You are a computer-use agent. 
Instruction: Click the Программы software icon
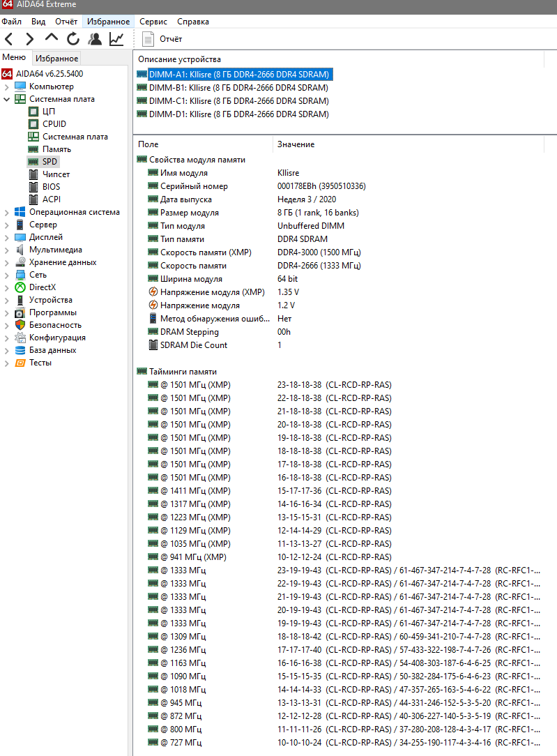[x=20, y=312]
